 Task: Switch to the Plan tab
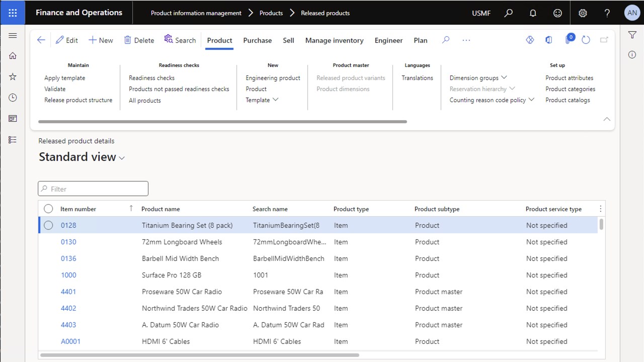(x=421, y=40)
